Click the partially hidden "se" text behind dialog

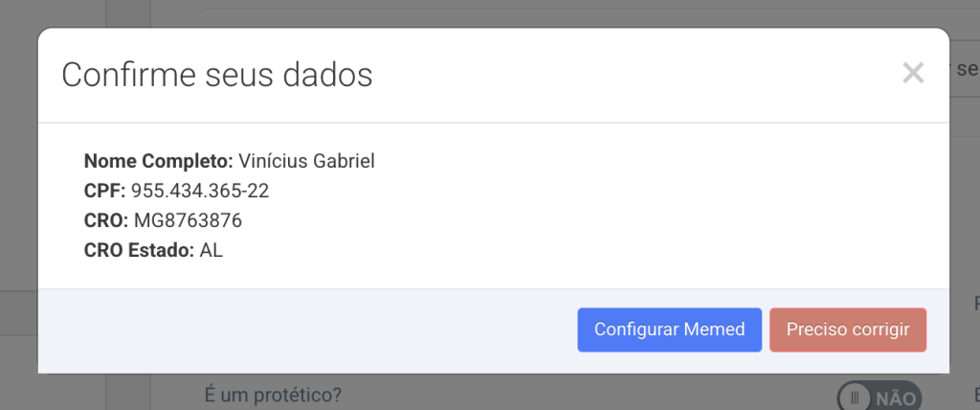click(x=967, y=69)
